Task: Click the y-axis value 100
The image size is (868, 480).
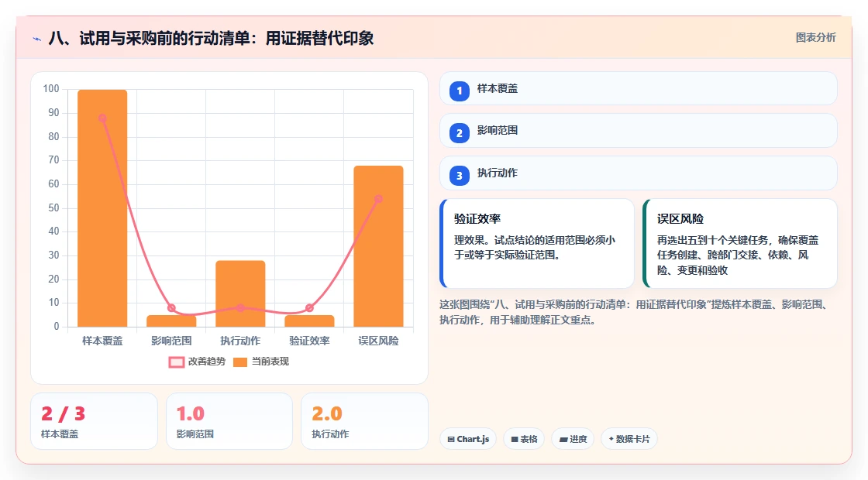Action: click(51, 89)
